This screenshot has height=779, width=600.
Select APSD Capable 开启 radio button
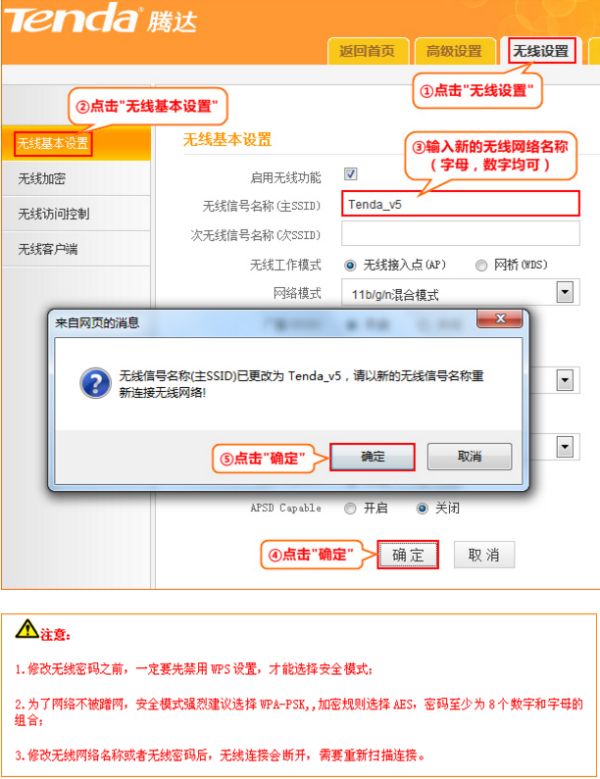click(x=350, y=508)
